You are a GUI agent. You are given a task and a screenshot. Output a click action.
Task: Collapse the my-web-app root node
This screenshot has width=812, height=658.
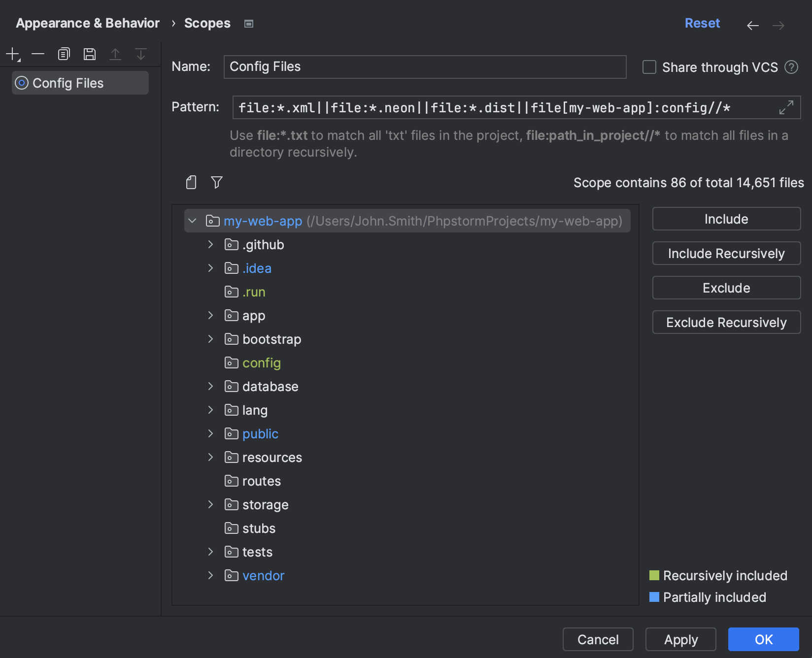pos(193,221)
